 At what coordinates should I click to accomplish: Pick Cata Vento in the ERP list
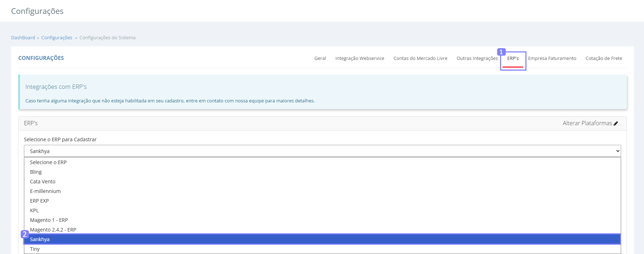pyautogui.click(x=323, y=182)
